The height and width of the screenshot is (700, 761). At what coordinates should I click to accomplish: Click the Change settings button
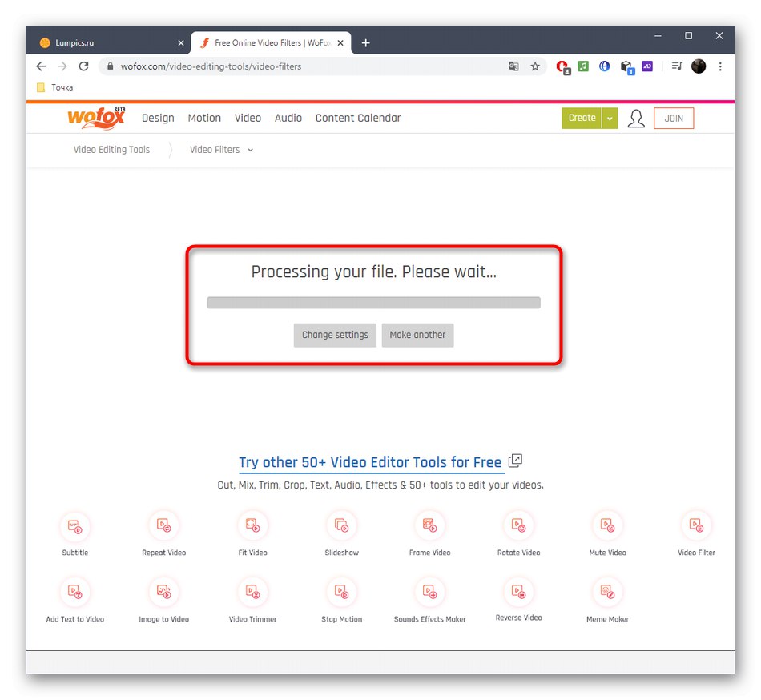335,336
